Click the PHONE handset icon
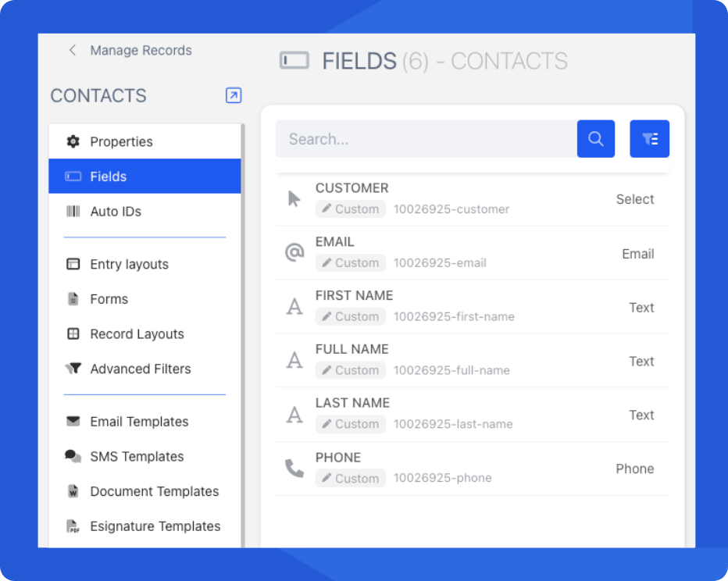 coord(294,469)
